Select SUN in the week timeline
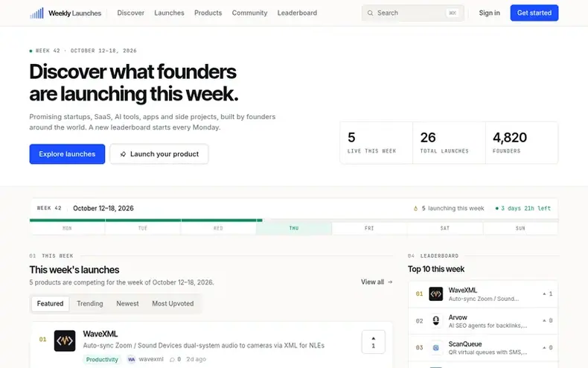This screenshot has width=588, height=368. click(x=520, y=228)
